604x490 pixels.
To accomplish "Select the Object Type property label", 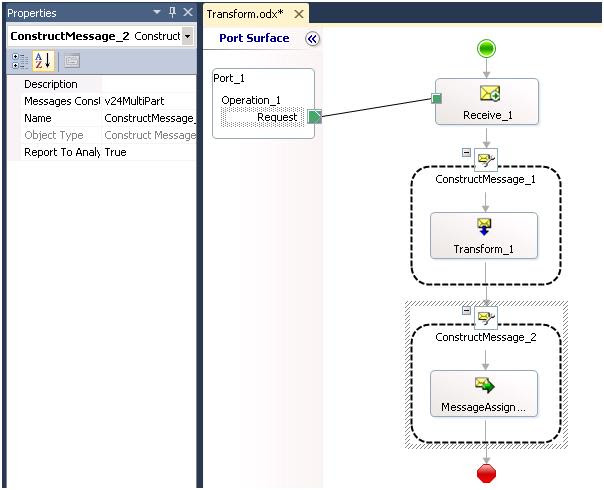I will tap(54, 135).
